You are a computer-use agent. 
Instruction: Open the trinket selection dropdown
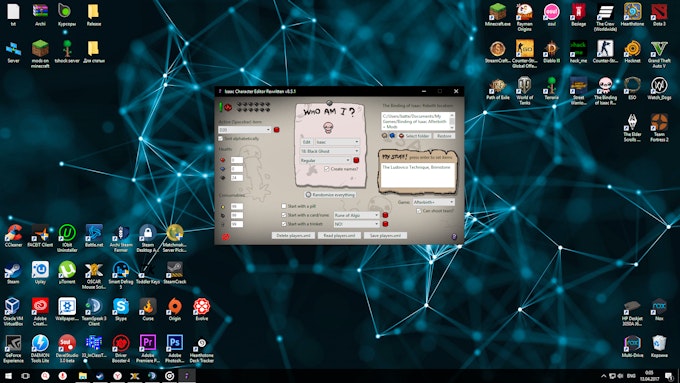coord(356,224)
